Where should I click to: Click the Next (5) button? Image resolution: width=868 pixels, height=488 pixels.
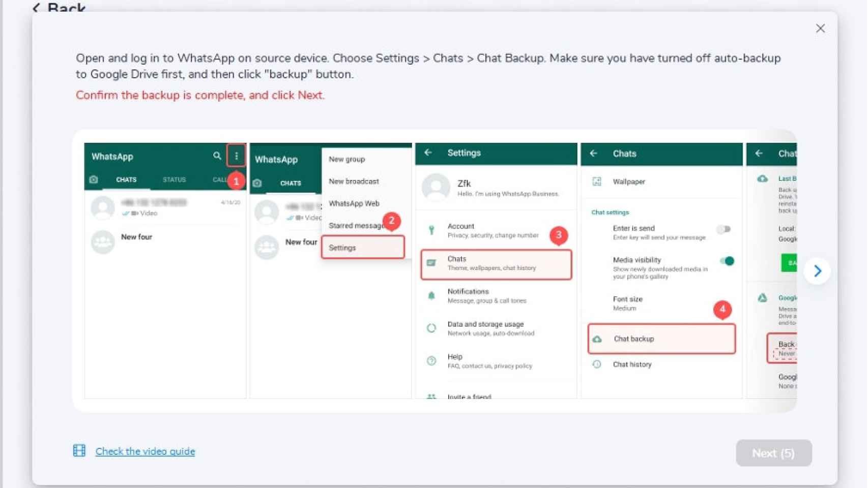[x=773, y=453]
